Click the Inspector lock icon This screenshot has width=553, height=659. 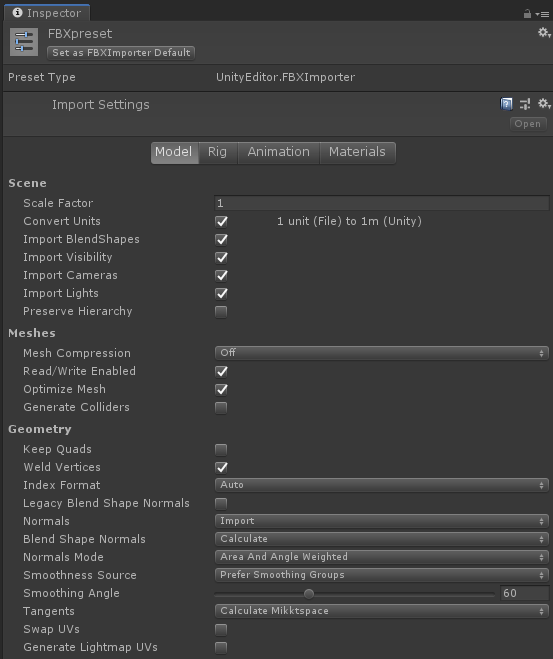527,14
